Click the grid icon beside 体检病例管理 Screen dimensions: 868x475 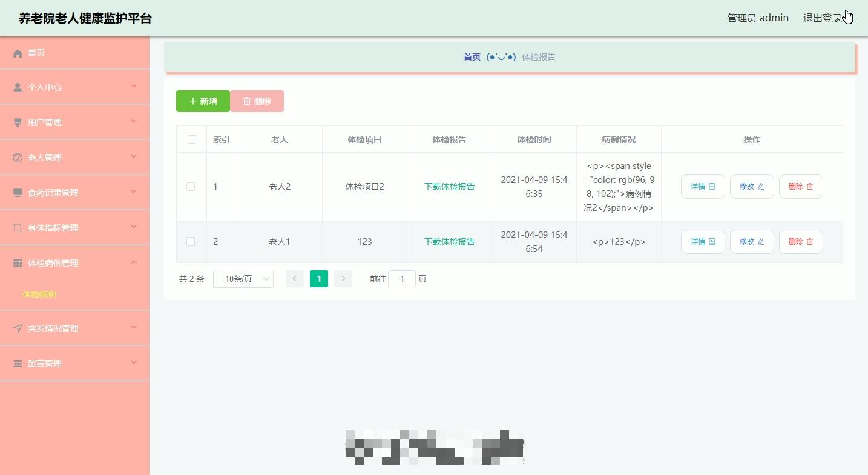click(x=18, y=263)
